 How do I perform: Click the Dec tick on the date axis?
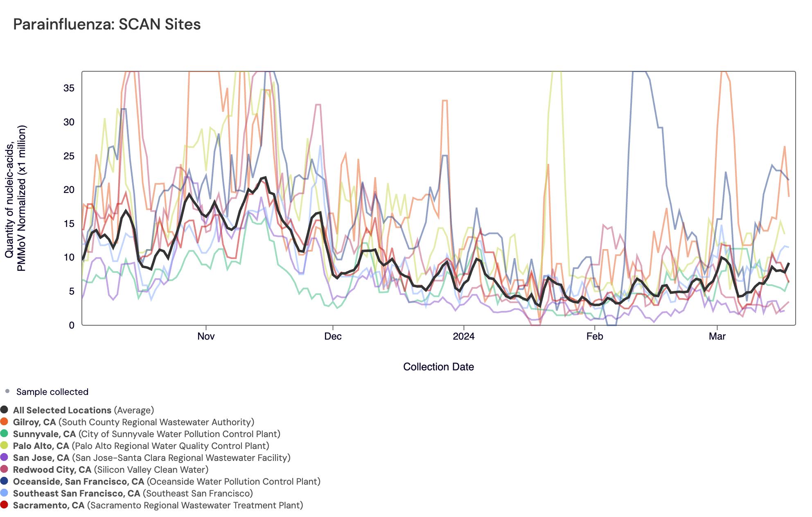point(333,336)
